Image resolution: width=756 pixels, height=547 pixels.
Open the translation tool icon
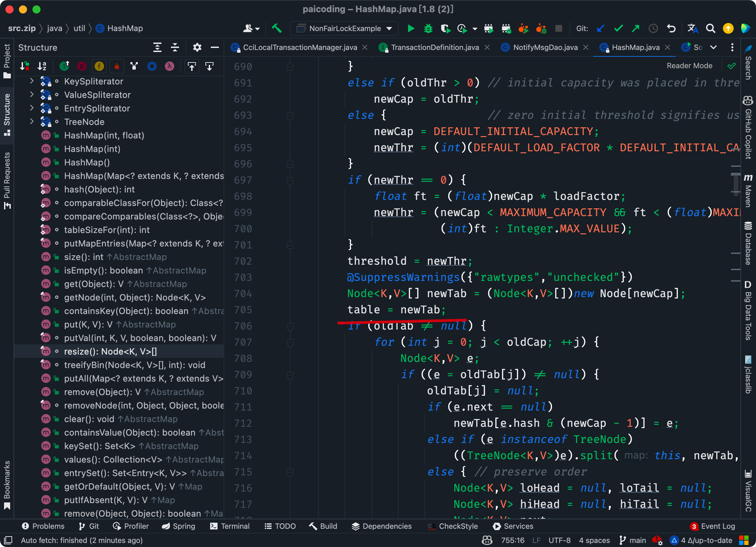coord(693,28)
